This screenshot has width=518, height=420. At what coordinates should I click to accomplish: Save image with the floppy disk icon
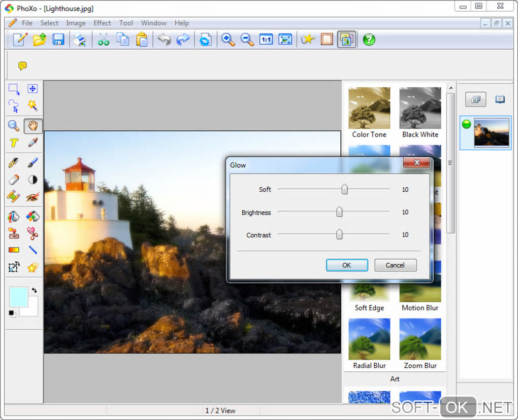point(58,40)
